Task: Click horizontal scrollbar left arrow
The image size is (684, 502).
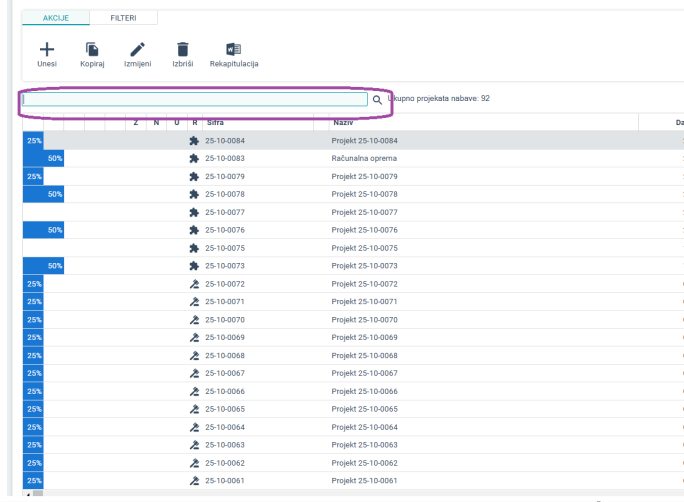Action: [x=26, y=495]
